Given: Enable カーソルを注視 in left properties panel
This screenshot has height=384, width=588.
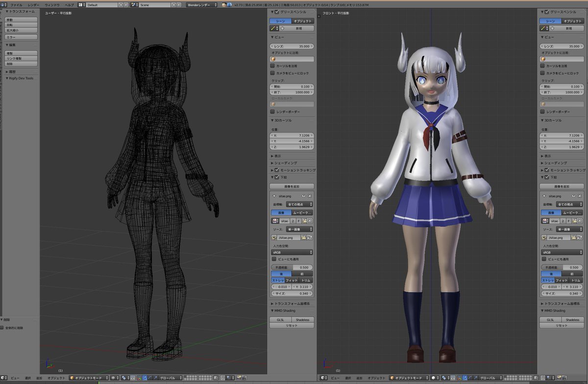Looking at the screenshot, I should 272,66.
